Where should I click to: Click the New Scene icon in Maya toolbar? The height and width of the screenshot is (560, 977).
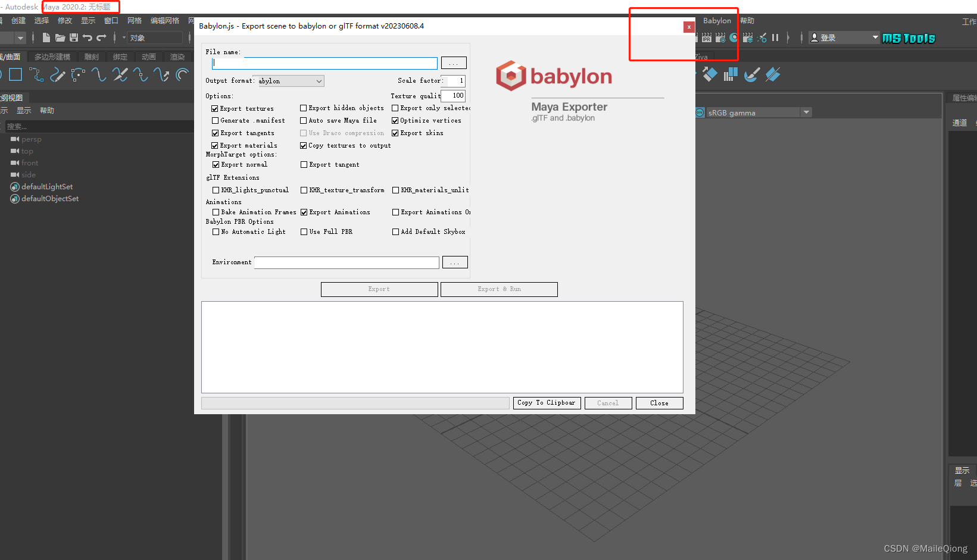point(46,37)
